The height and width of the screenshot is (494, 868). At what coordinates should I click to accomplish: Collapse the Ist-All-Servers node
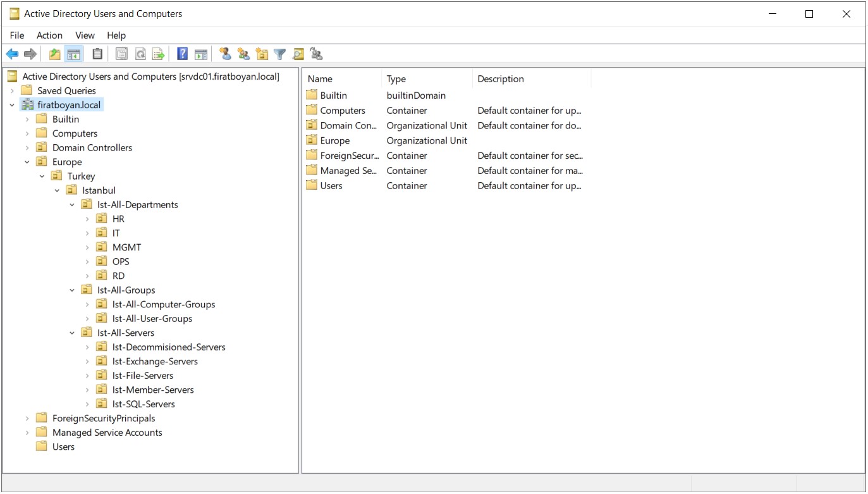click(x=72, y=333)
